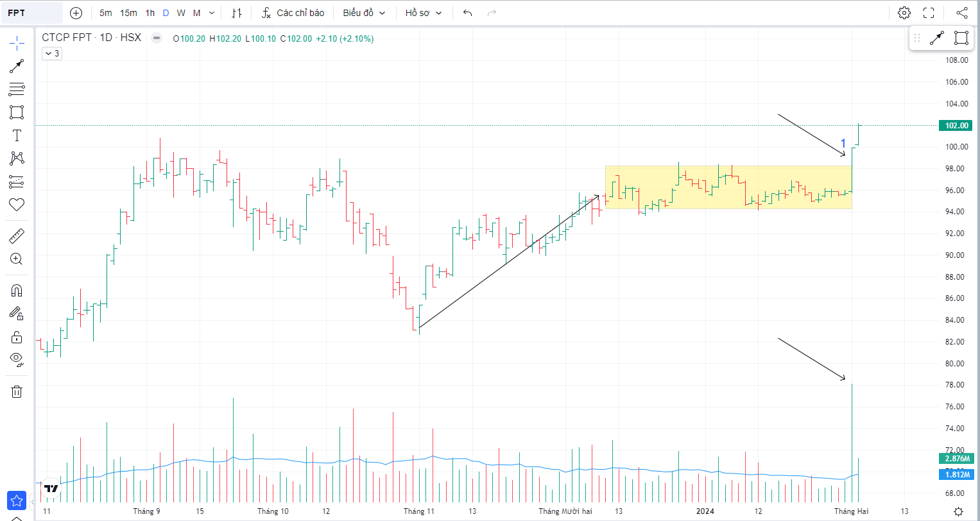This screenshot has width=980, height=521.
Task: Select the trend line drawing tool
Action: click(17, 66)
